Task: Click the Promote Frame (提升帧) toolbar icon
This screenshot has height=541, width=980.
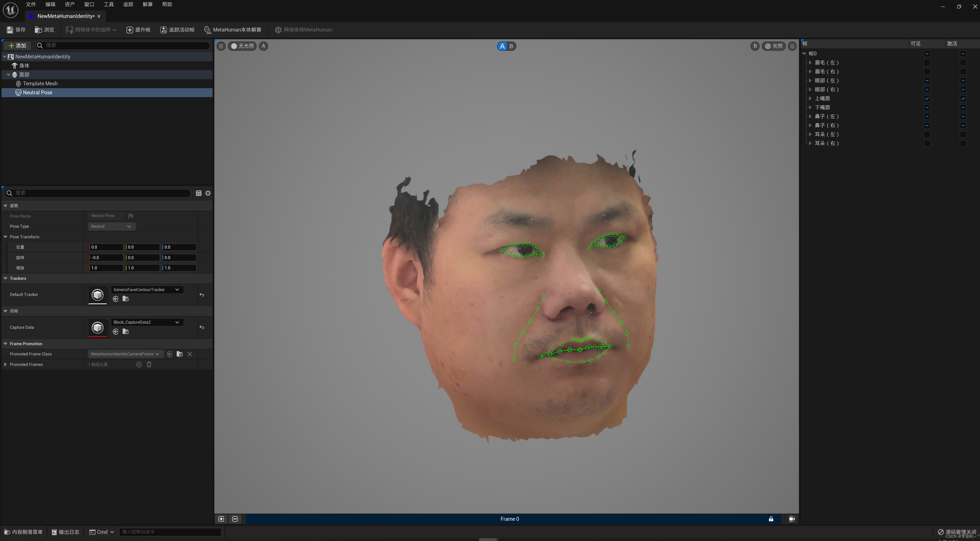Action: pos(130,30)
